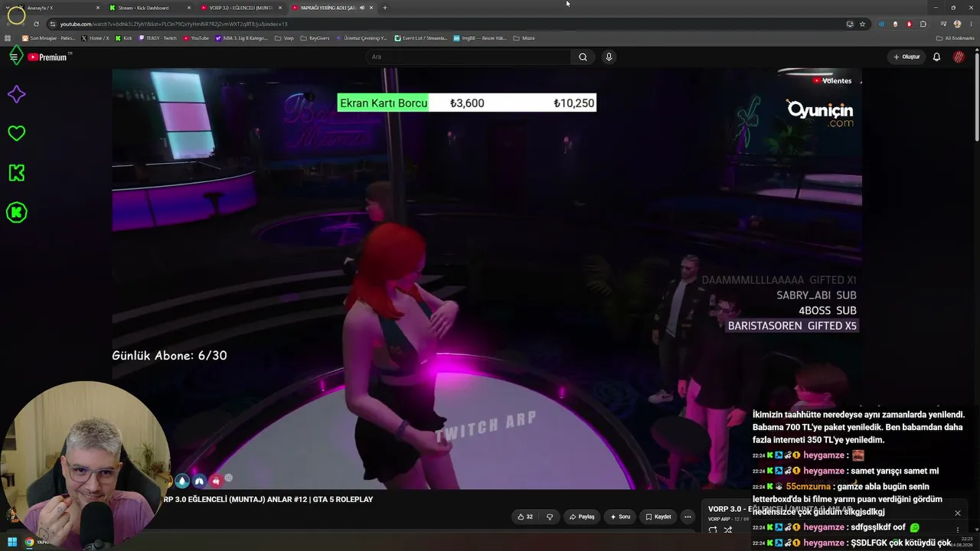The width and height of the screenshot is (980, 551).
Task: Open playlist options three-dot menu
Action: pos(957,530)
